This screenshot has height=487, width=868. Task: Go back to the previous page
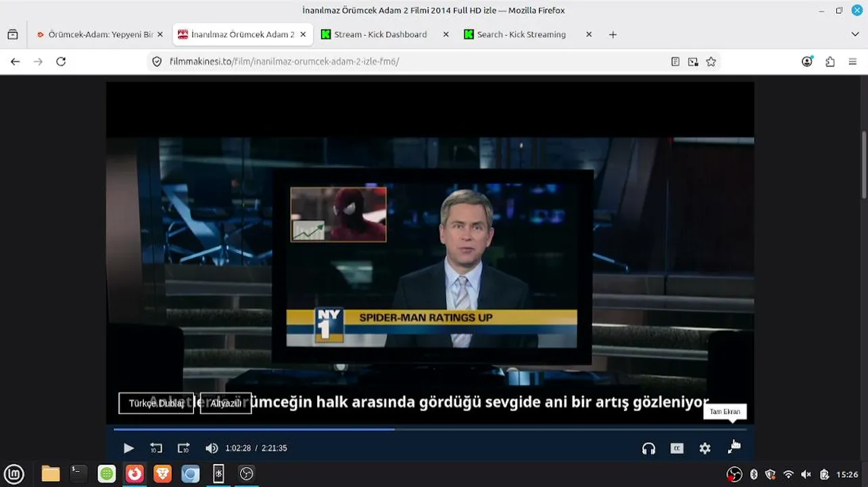click(x=15, y=62)
